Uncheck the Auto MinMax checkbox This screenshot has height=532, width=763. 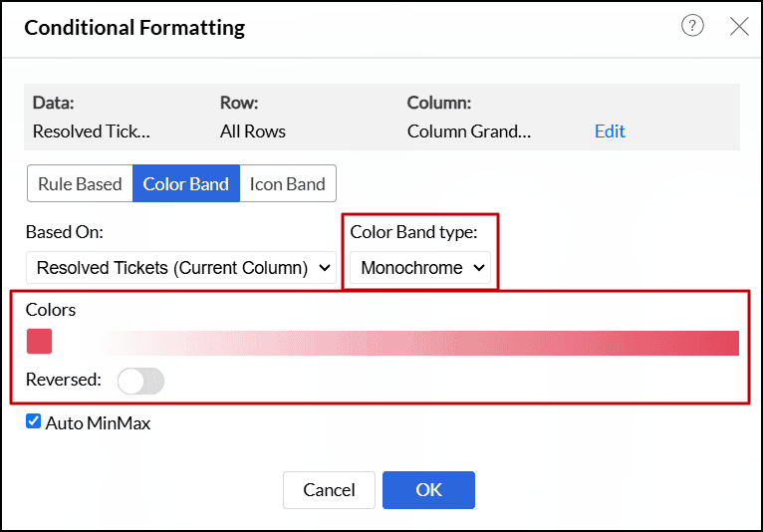(x=34, y=422)
